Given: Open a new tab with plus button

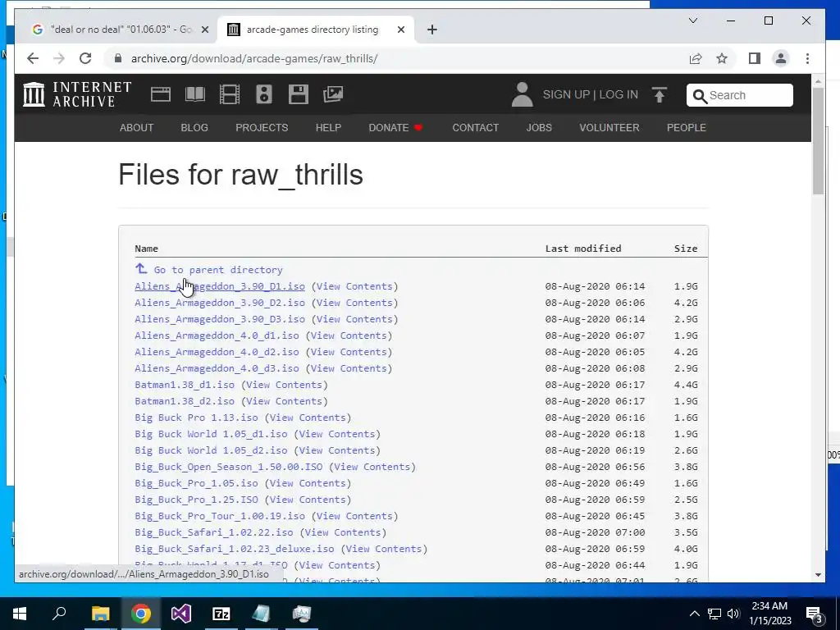Looking at the screenshot, I should click(x=432, y=30).
